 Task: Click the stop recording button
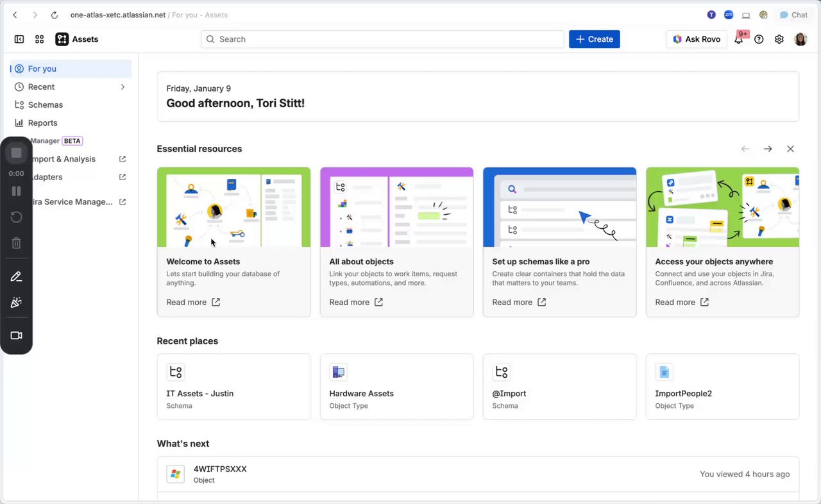[x=17, y=153]
